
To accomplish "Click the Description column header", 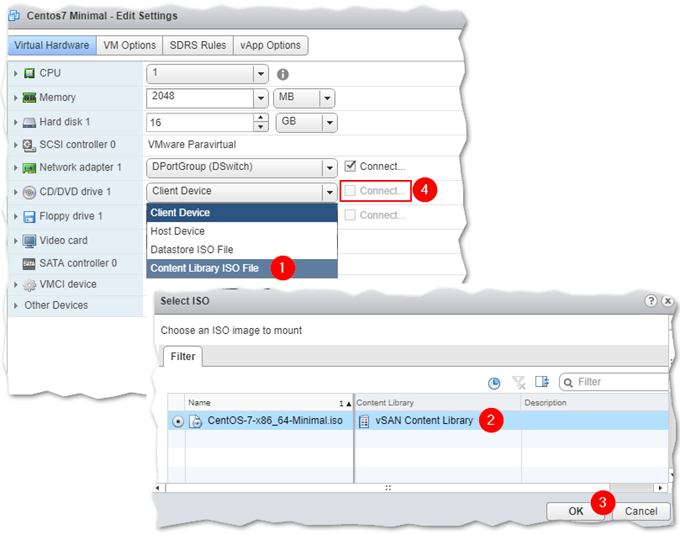I will tap(595, 403).
